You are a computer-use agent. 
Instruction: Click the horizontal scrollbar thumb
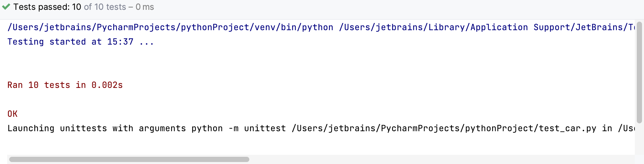coord(129,159)
